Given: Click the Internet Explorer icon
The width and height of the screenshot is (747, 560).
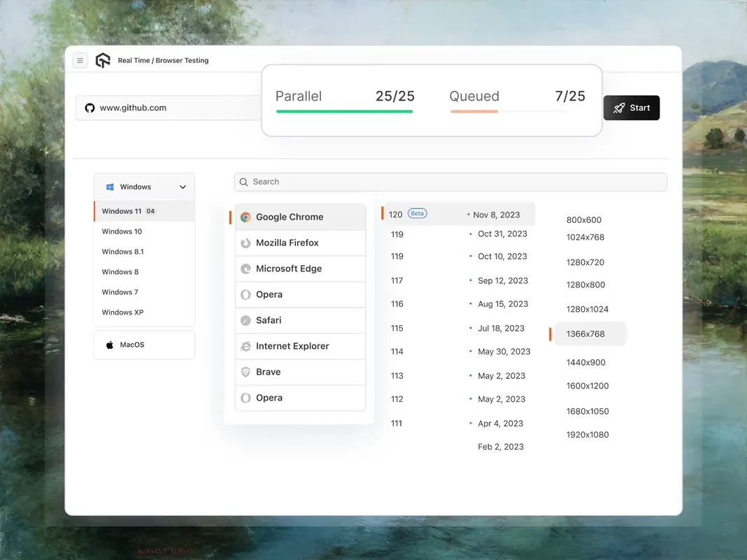Looking at the screenshot, I should tap(246, 346).
